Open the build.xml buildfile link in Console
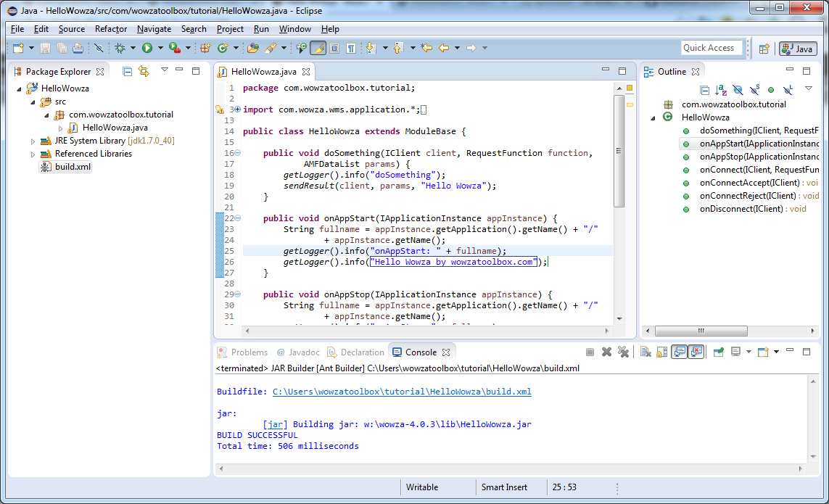 point(402,392)
